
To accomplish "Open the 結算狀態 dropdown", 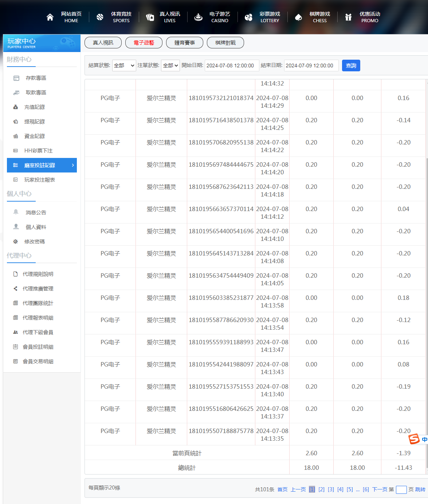I will (x=124, y=66).
